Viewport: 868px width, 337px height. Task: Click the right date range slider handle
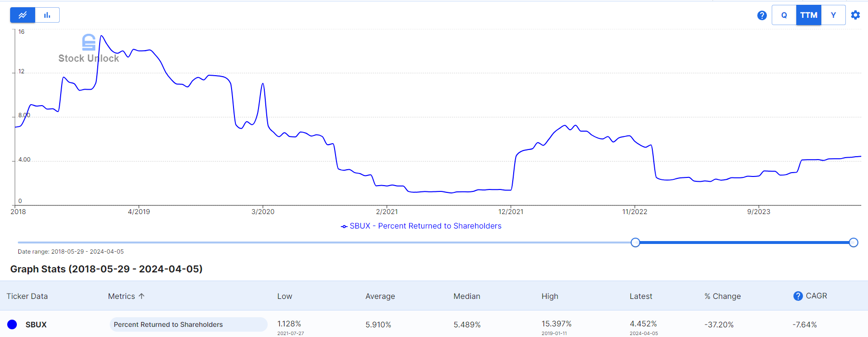(854, 243)
